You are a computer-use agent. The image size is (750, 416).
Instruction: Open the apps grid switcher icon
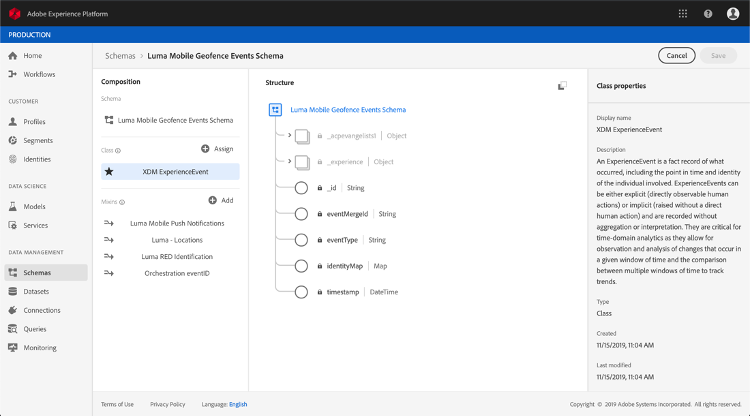click(x=683, y=14)
